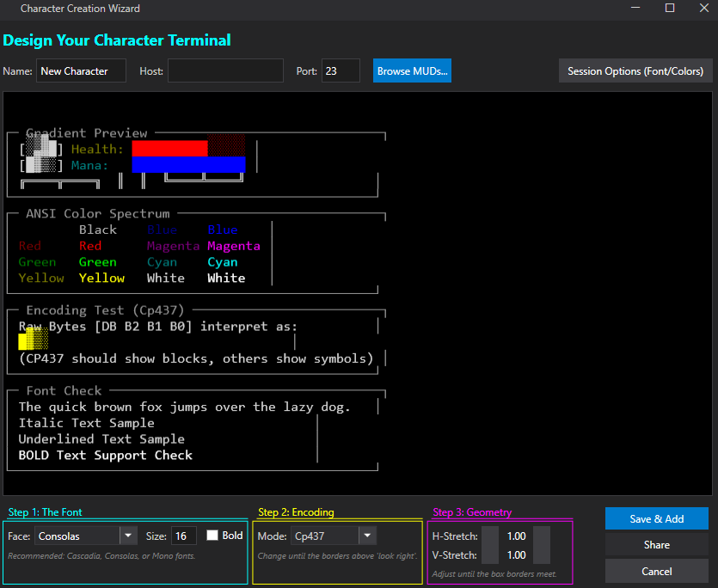
Task: Increase V-Stretch with right button
Action: (542, 554)
